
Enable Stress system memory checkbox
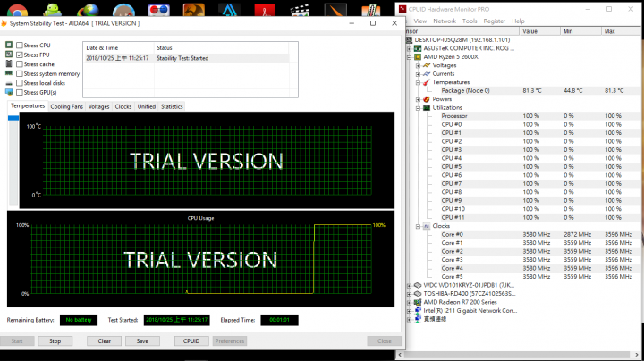(x=20, y=73)
